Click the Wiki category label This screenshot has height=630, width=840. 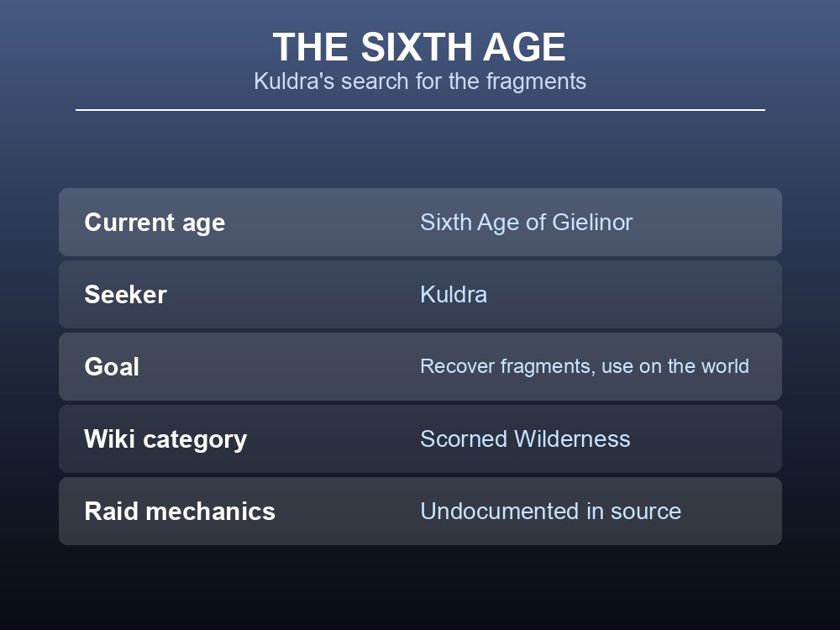(165, 439)
